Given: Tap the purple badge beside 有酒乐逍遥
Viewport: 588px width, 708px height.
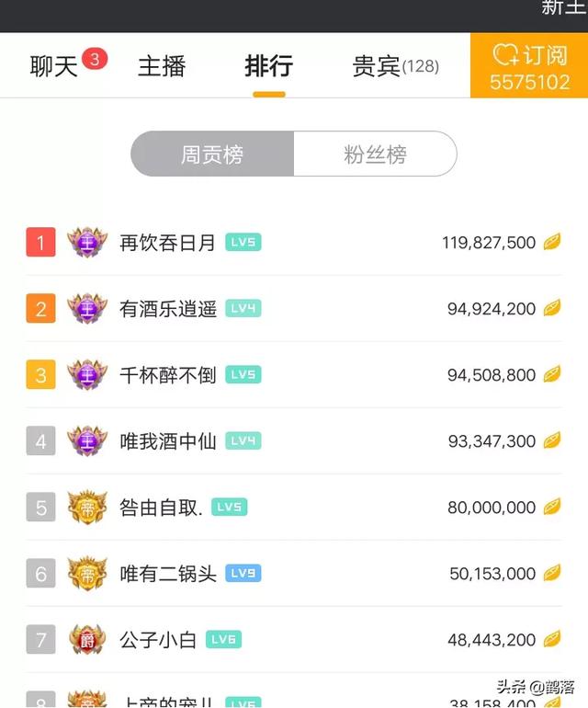Looking at the screenshot, I should click(x=87, y=309).
